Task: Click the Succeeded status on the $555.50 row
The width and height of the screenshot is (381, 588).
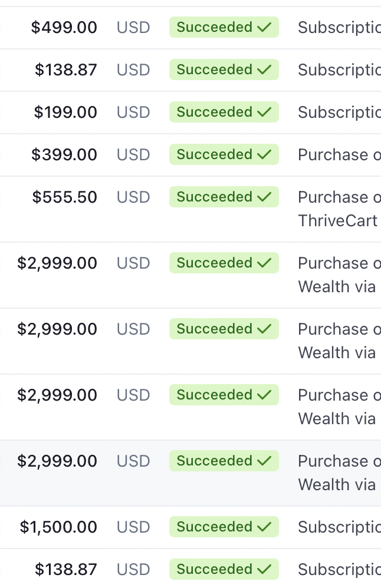Action: pyautogui.click(x=224, y=197)
